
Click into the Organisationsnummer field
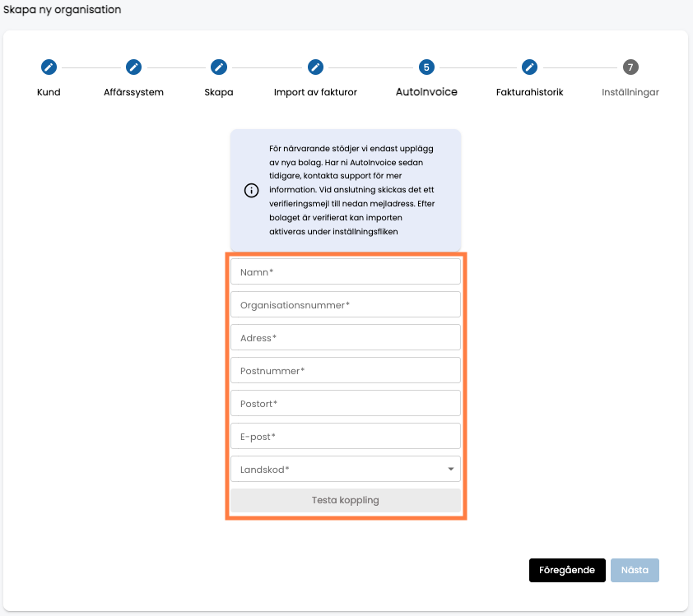click(x=346, y=304)
